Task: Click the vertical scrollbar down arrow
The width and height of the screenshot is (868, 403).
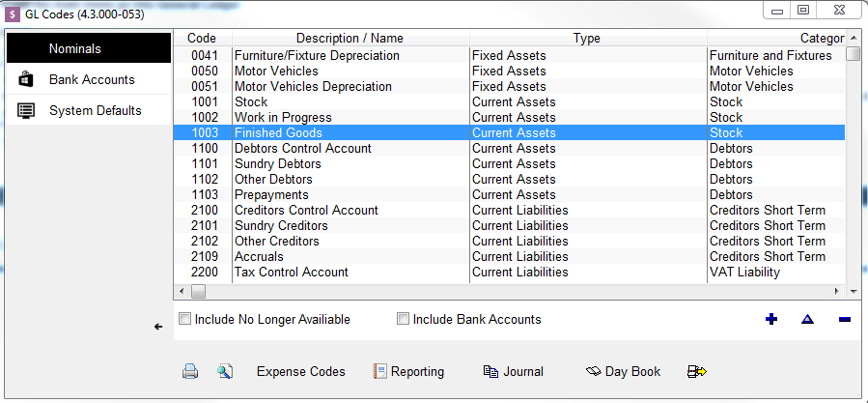Action: 853,291
